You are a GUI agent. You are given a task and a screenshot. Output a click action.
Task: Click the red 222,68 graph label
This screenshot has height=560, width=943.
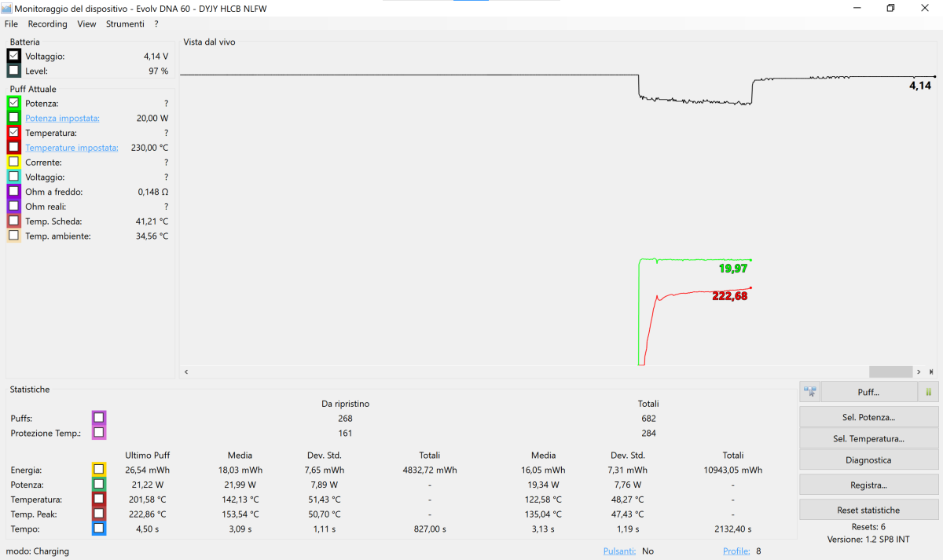(x=730, y=296)
